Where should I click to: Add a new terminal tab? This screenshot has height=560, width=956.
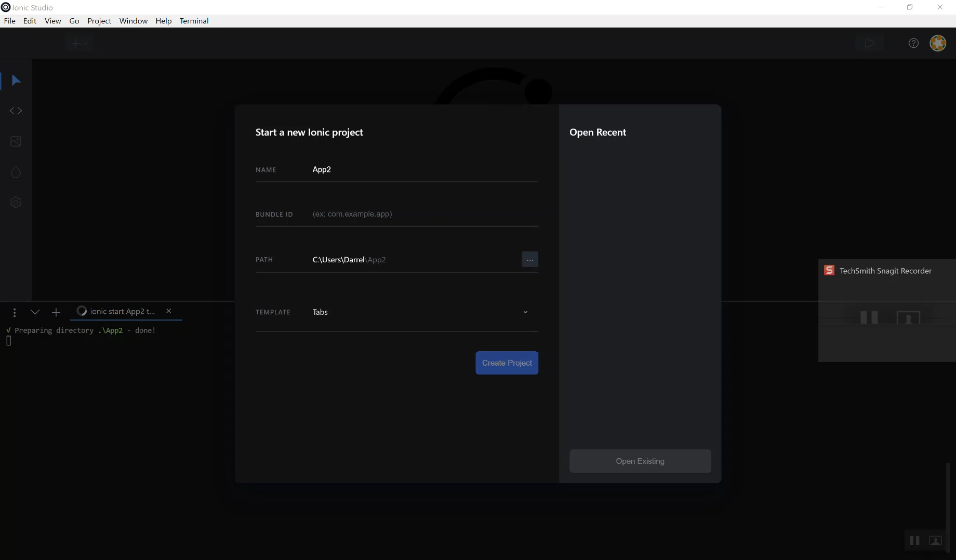point(56,312)
